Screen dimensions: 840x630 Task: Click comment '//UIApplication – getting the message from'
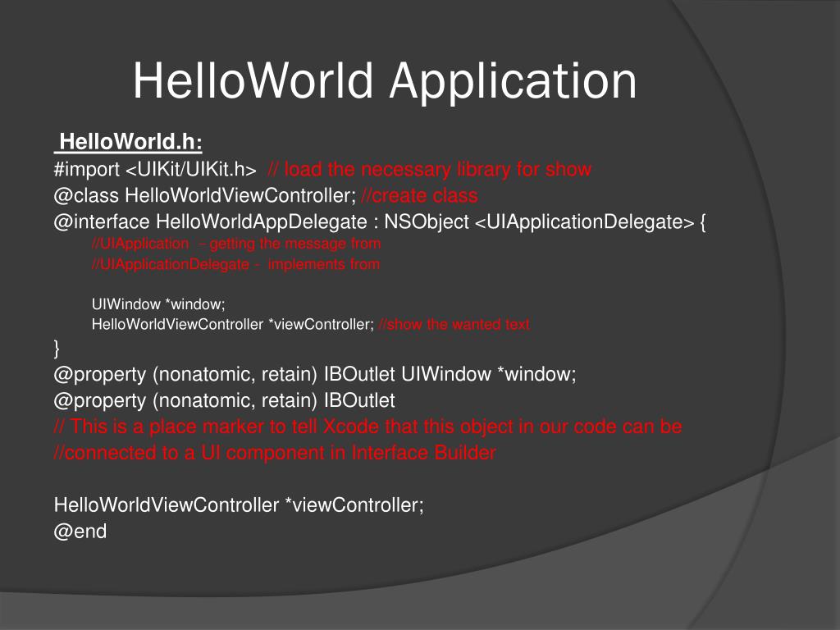[236, 244]
